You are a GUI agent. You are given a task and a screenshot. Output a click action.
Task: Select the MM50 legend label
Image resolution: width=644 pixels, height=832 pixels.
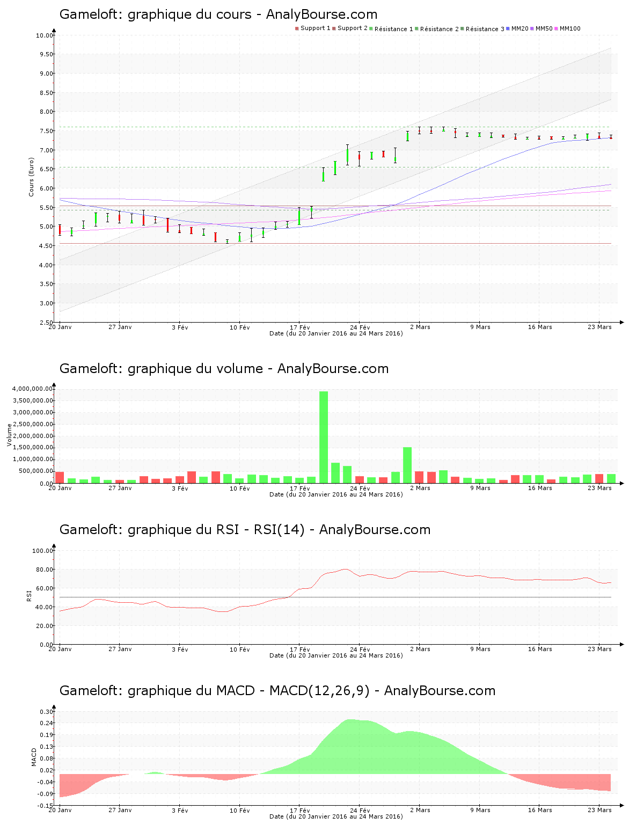click(544, 28)
